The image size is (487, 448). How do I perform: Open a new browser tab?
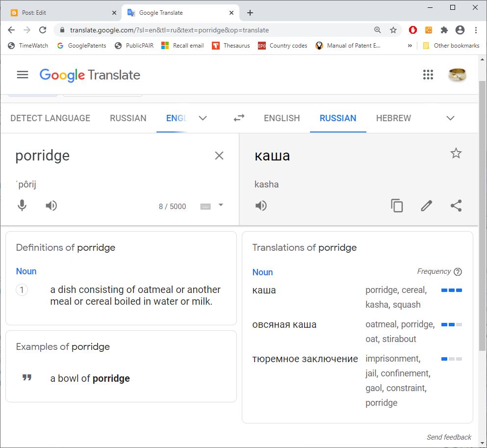[250, 13]
